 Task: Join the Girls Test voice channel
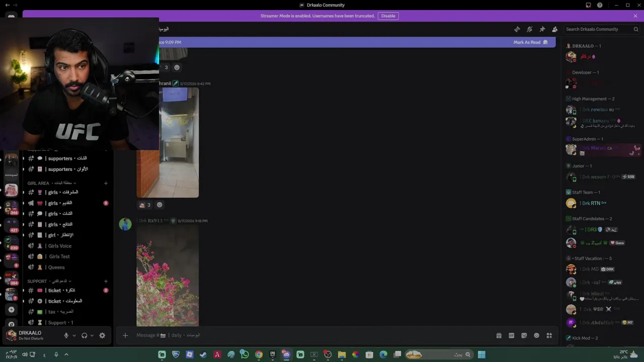pyautogui.click(x=67, y=256)
